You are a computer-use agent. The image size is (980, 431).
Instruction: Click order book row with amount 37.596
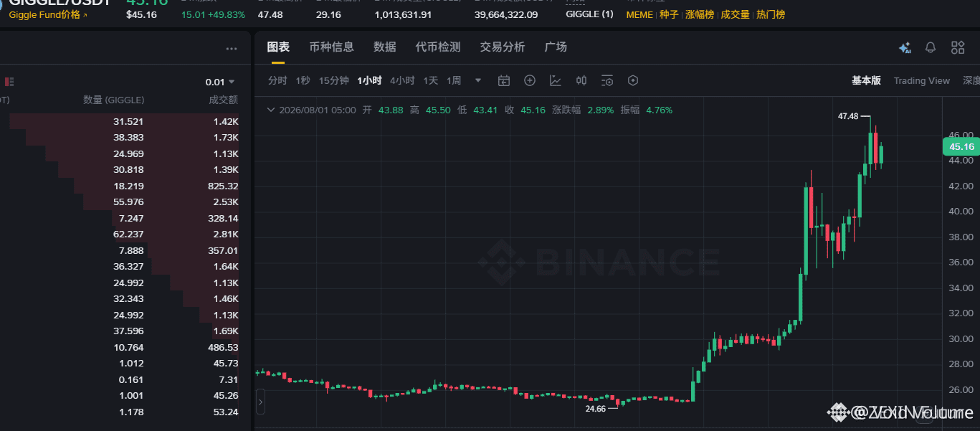[x=120, y=331]
